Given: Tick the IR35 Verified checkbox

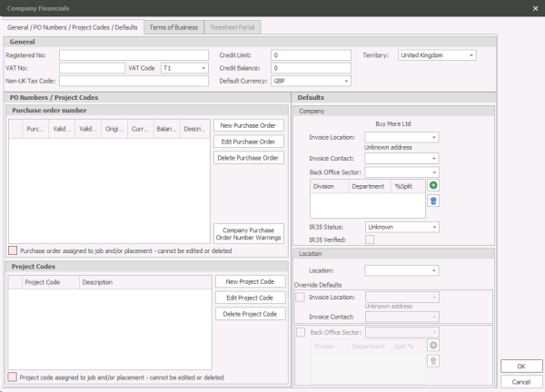Looking at the screenshot, I should (370, 240).
